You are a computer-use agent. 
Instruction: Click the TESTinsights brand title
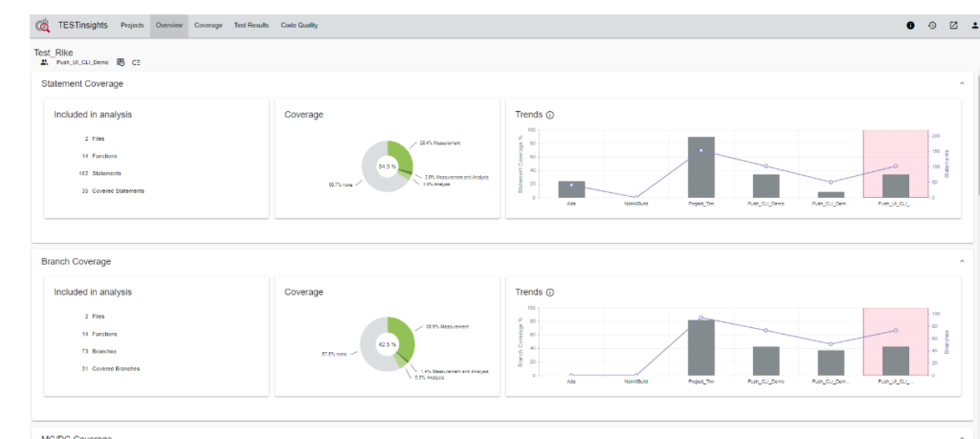point(82,26)
